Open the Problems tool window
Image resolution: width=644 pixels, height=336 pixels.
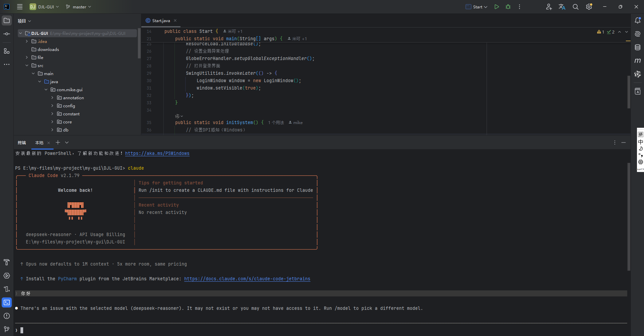[7, 316]
